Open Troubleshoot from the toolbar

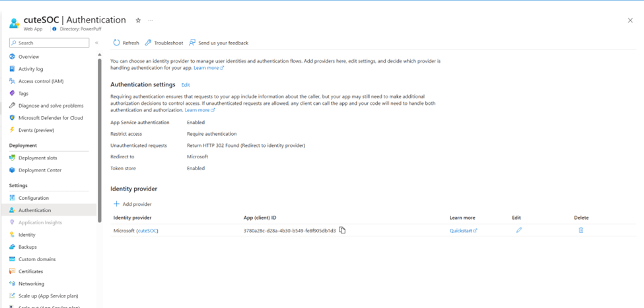(164, 43)
